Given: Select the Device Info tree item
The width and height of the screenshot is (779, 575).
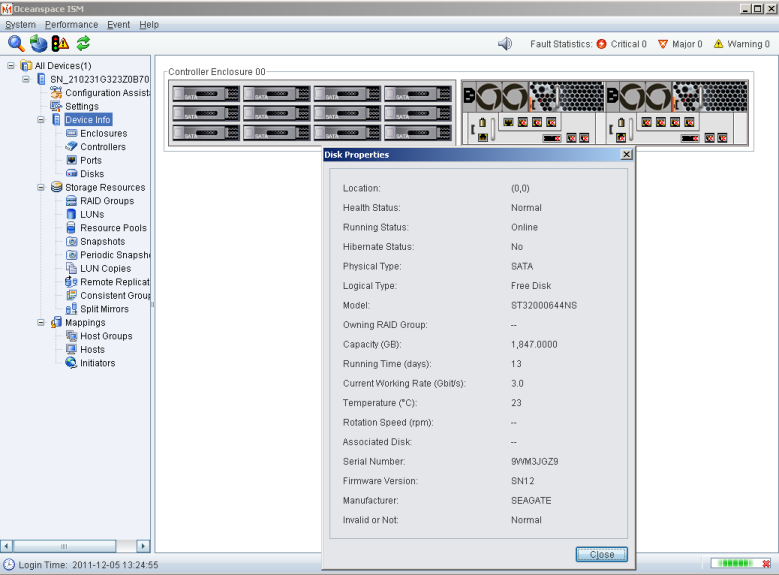Looking at the screenshot, I should click(x=88, y=120).
